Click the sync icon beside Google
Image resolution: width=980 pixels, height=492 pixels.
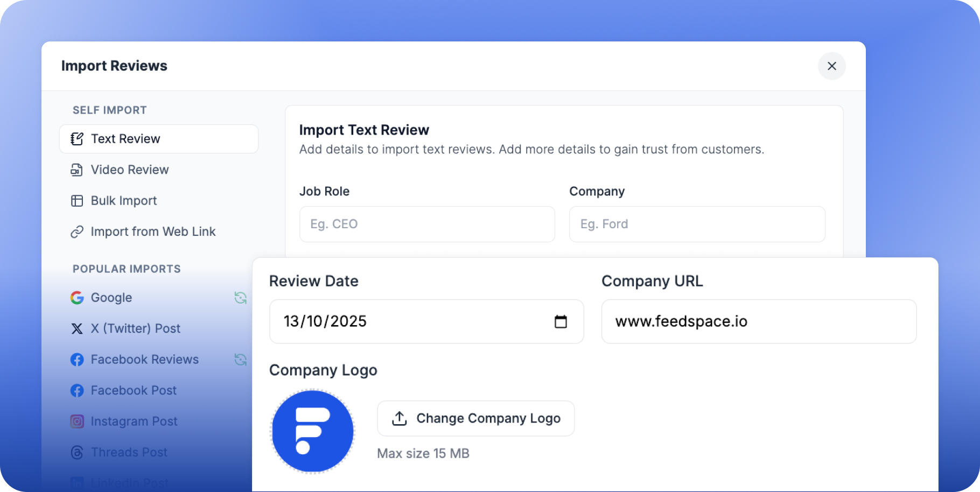point(241,297)
